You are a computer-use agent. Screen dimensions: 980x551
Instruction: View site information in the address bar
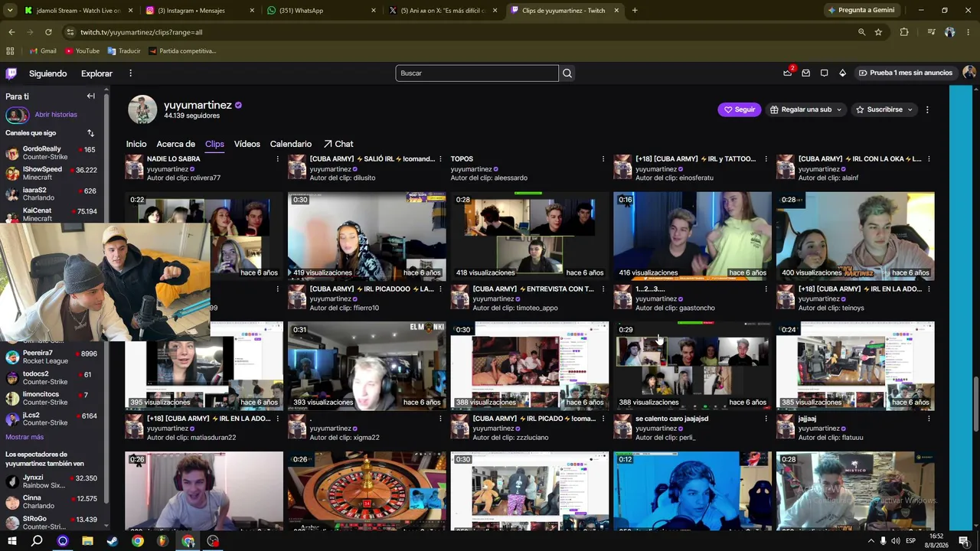[x=70, y=32]
